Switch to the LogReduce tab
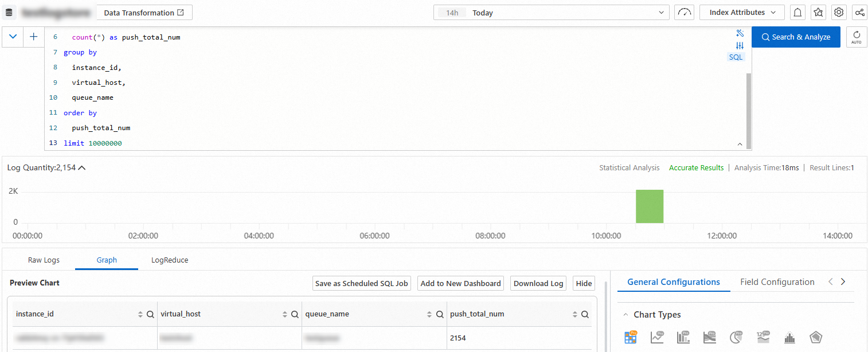Screen dimensions: 868x352 [x=170, y=260]
